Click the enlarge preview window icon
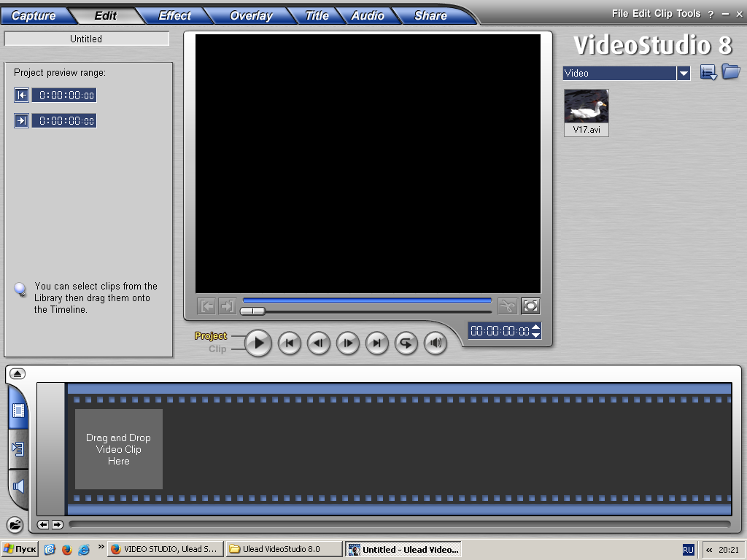 [x=530, y=306]
